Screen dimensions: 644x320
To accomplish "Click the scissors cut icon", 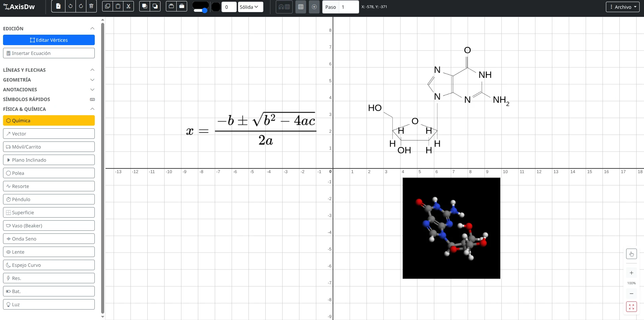I will click(x=128, y=6).
